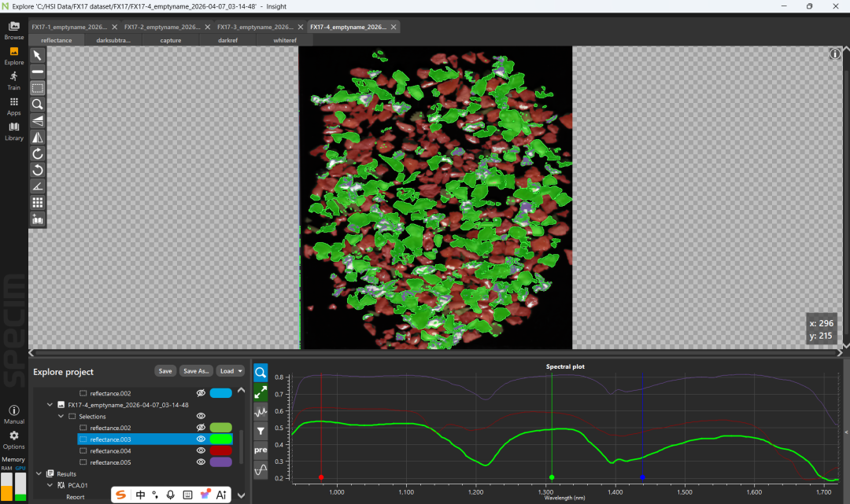
Task: Collapse the Selections group chevron
Action: click(x=61, y=416)
